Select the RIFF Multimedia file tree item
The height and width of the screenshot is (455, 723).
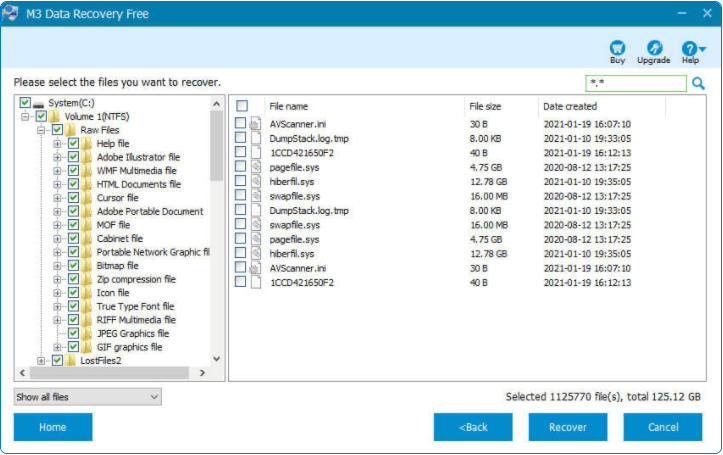(136, 320)
